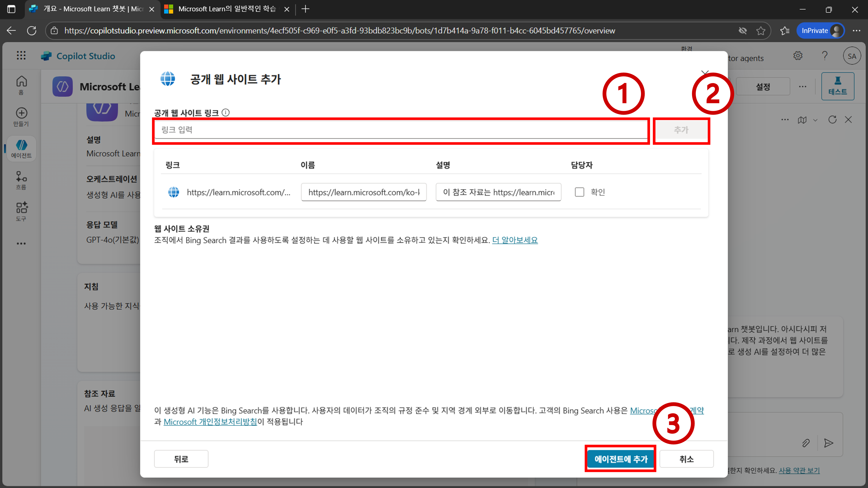
Task: Click the help question mark icon
Action: 825,56
